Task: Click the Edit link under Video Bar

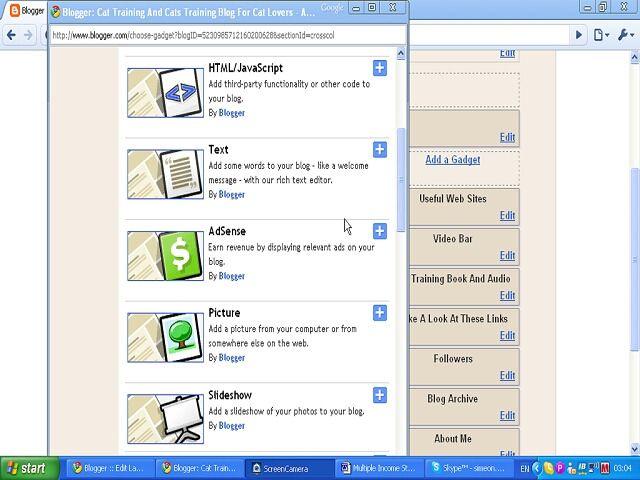Action: pyautogui.click(x=507, y=256)
